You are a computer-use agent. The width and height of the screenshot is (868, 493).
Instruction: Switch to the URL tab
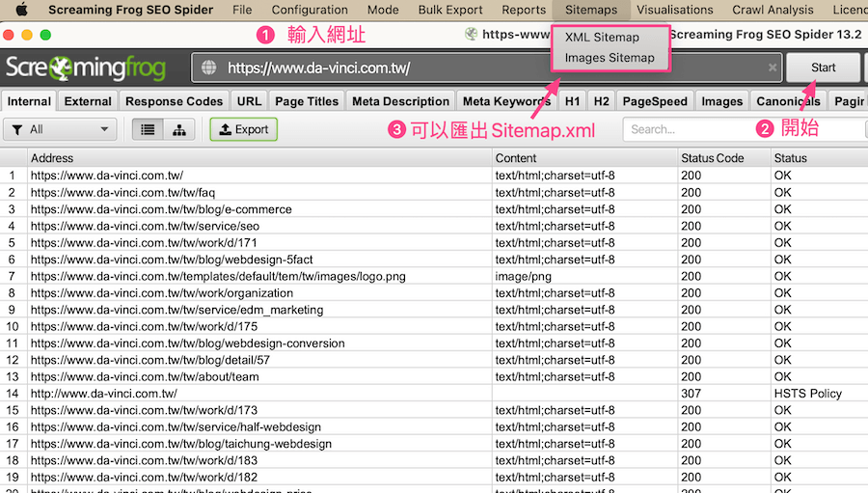click(x=249, y=101)
